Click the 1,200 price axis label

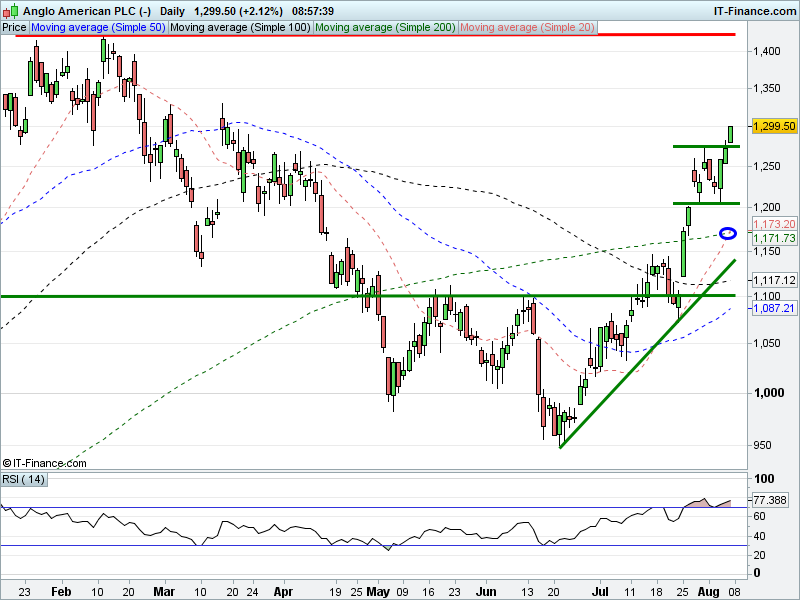[767, 207]
